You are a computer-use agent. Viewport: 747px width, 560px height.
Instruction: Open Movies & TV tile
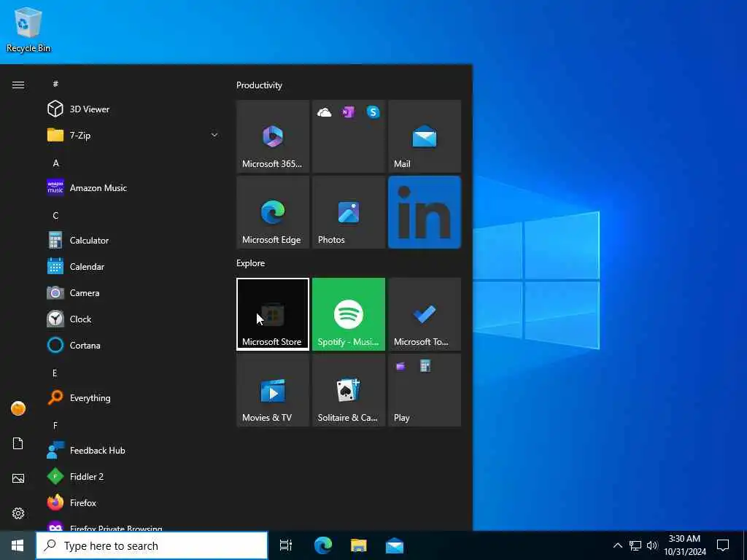pyautogui.click(x=273, y=390)
